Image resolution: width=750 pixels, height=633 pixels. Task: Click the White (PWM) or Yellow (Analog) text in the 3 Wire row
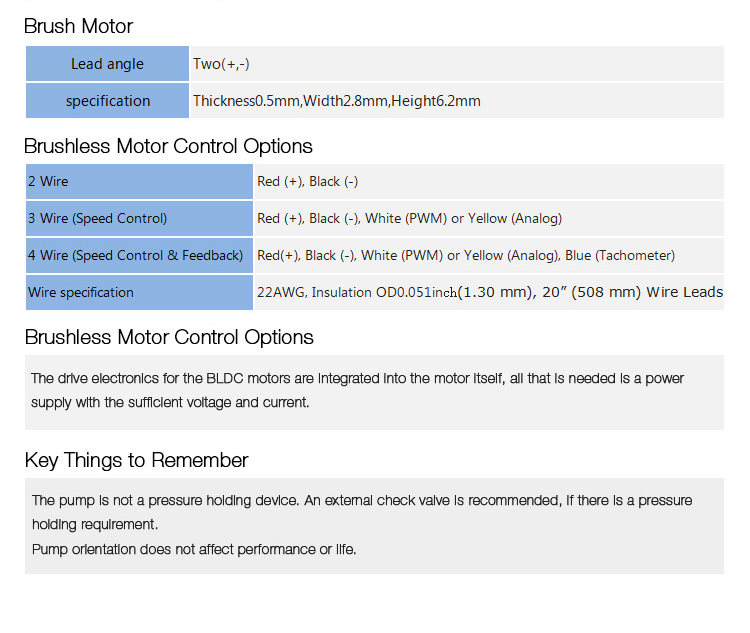pos(463,219)
